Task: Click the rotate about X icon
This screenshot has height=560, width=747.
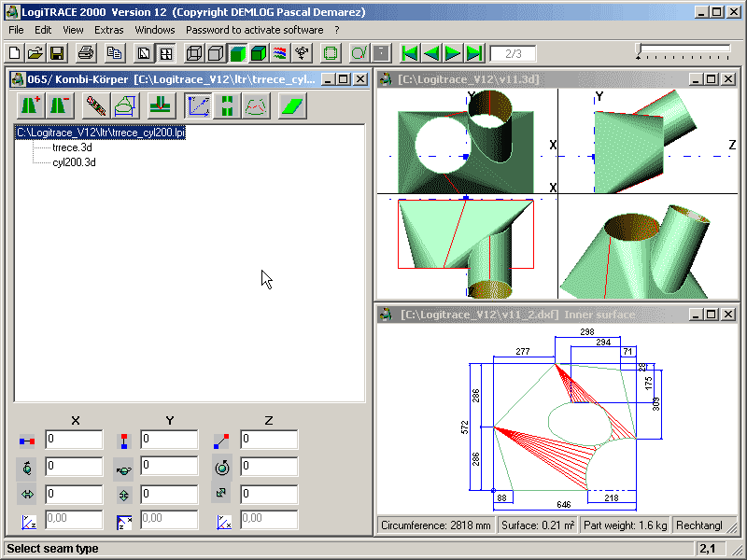Action: [27, 468]
